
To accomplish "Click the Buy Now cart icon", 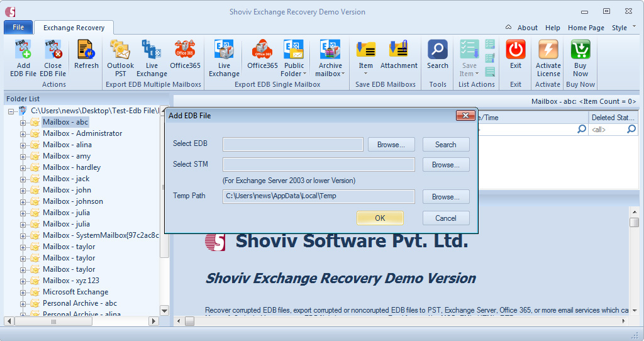I will [x=580, y=50].
